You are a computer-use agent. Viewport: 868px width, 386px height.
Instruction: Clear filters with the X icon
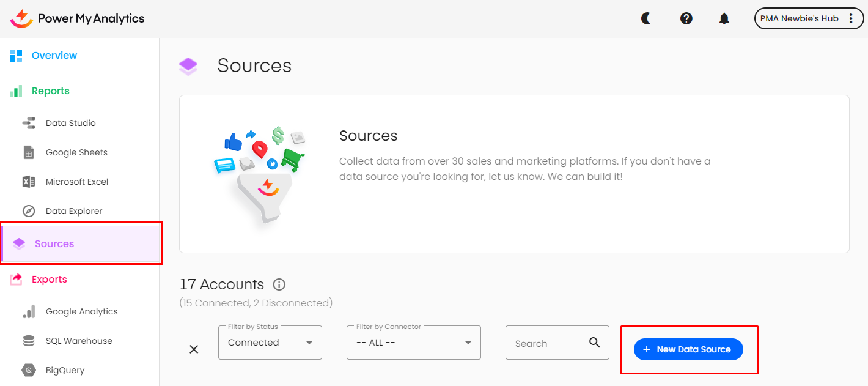point(194,349)
